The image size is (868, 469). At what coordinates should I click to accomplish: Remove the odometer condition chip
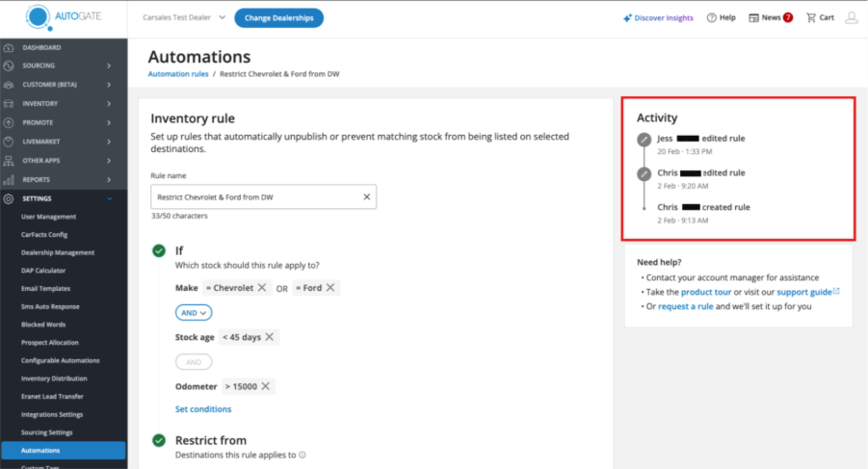[x=266, y=386]
